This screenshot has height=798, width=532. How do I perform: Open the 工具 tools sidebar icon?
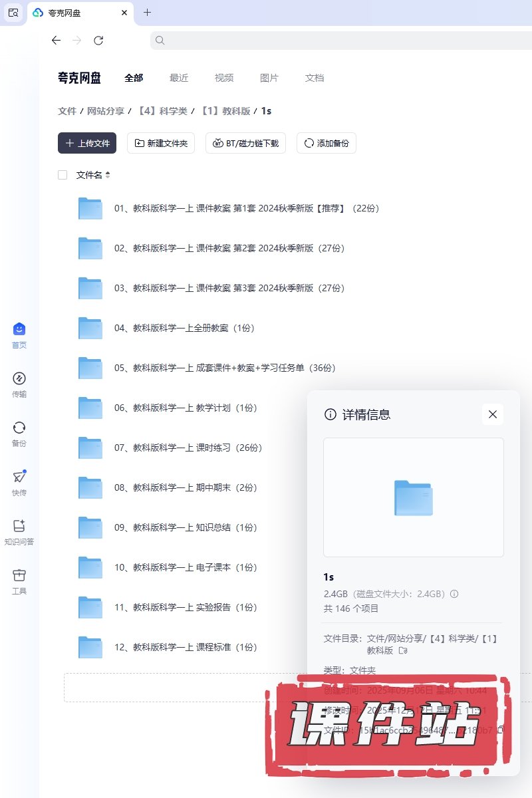pyautogui.click(x=19, y=575)
